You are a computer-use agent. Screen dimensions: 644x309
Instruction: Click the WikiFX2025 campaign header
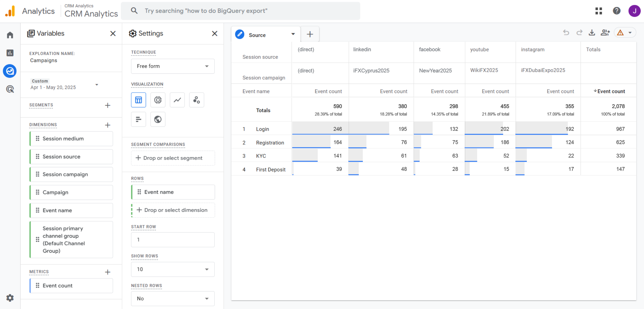(484, 70)
